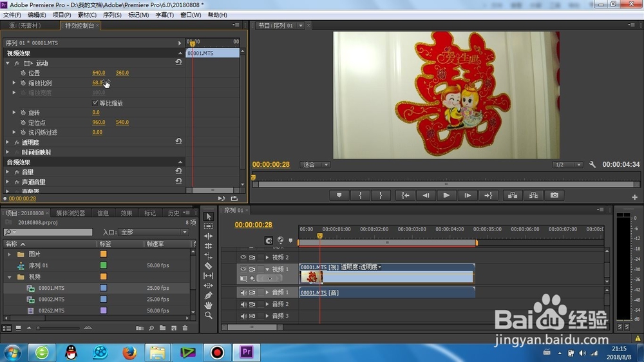Image resolution: width=644 pixels, height=362 pixels.
Task: Click the Add Marker button in Program monitor
Action: pyautogui.click(x=339, y=196)
